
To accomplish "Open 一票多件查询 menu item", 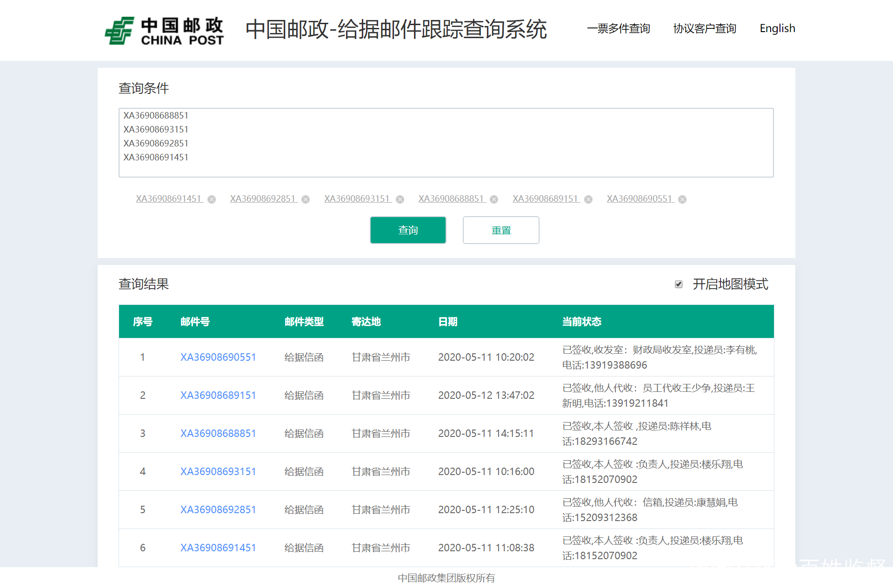I will 618,29.
